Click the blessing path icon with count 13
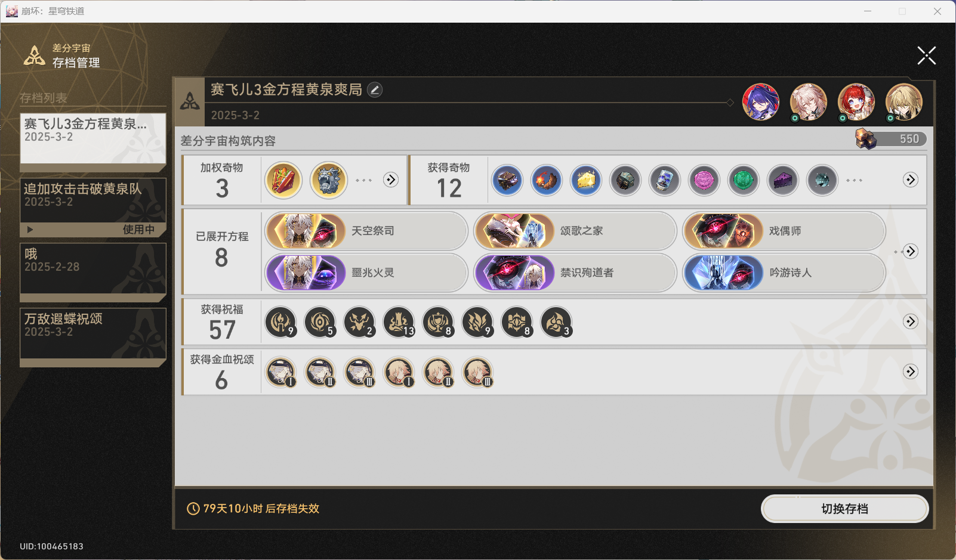This screenshot has height=560, width=956. click(x=399, y=322)
